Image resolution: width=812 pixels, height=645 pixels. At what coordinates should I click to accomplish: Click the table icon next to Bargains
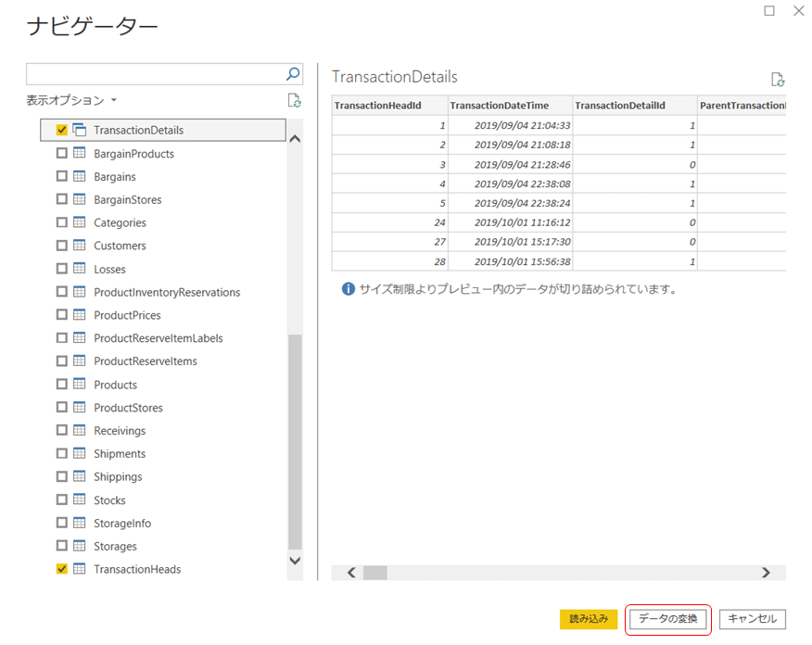79,176
